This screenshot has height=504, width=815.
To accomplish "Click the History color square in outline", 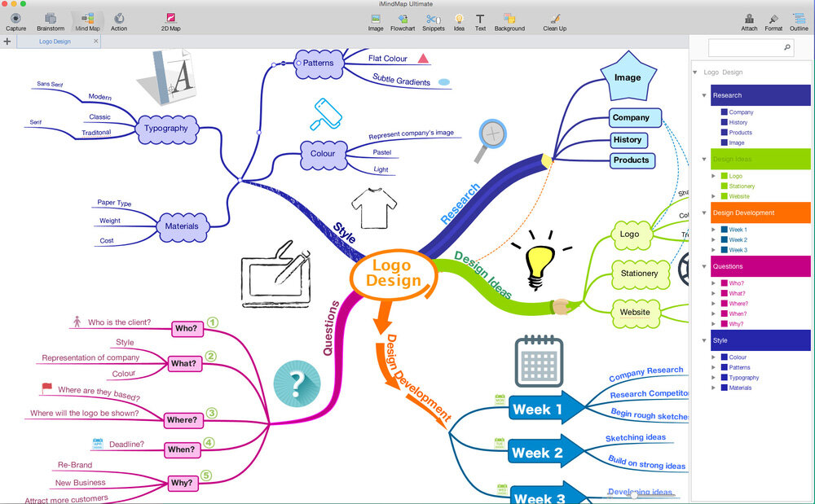I will (x=724, y=122).
